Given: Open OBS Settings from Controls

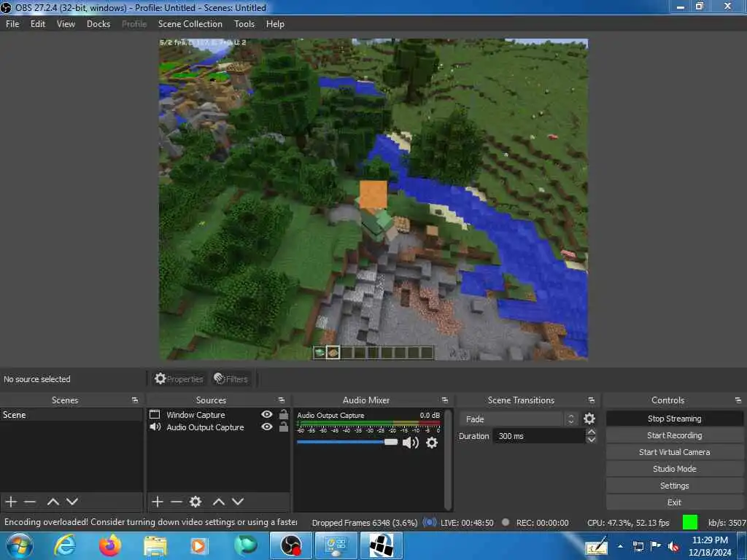Looking at the screenshot, I should [x=674, y=485].
